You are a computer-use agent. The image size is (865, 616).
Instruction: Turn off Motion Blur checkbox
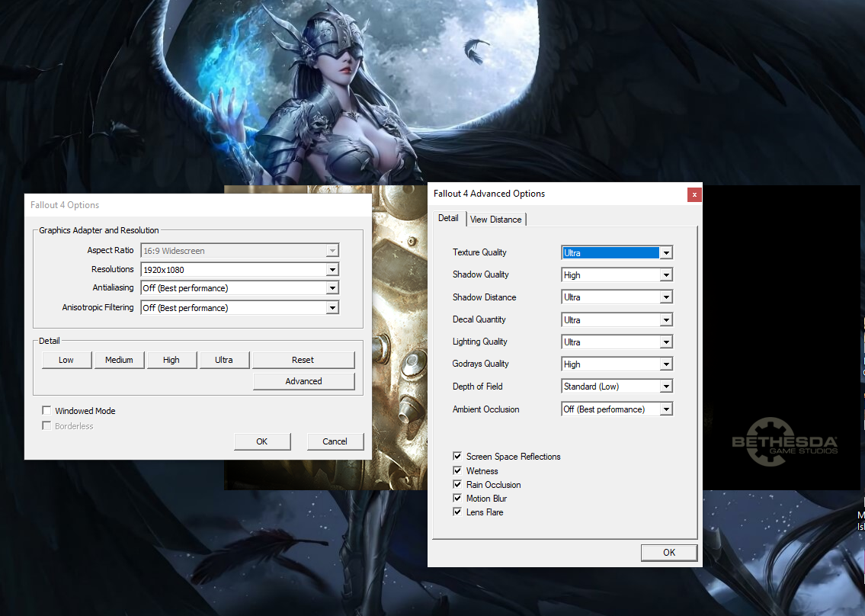click(x=457, y=498)
